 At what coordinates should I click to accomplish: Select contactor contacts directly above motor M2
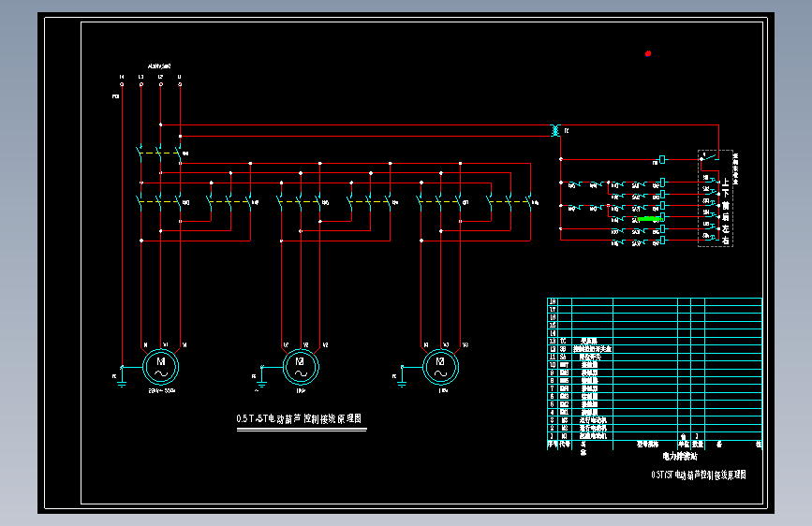(x=301, y=202)
